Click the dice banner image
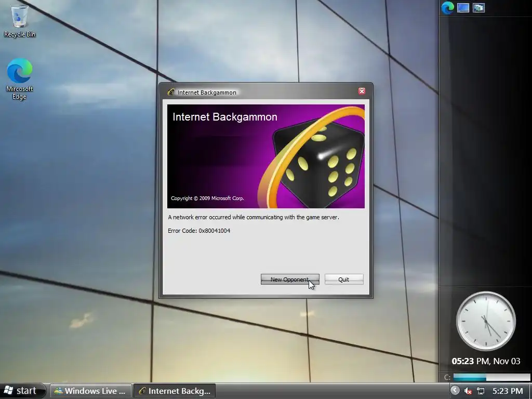Image resolution: width=532 pixels, height=399 pixels. [x=265, y=156]
